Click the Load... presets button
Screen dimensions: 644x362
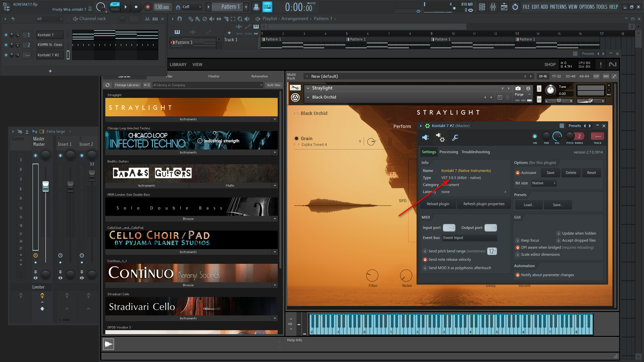[528, 205]
